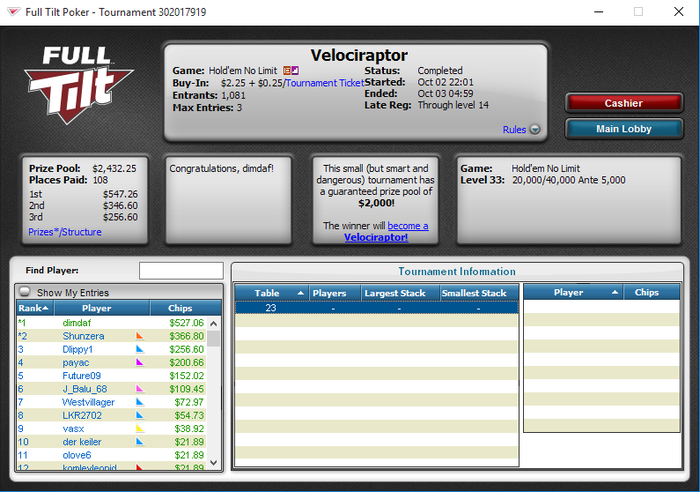
Task: Click the yellow color tag beside vasx
Action: (x=140, y=429)
